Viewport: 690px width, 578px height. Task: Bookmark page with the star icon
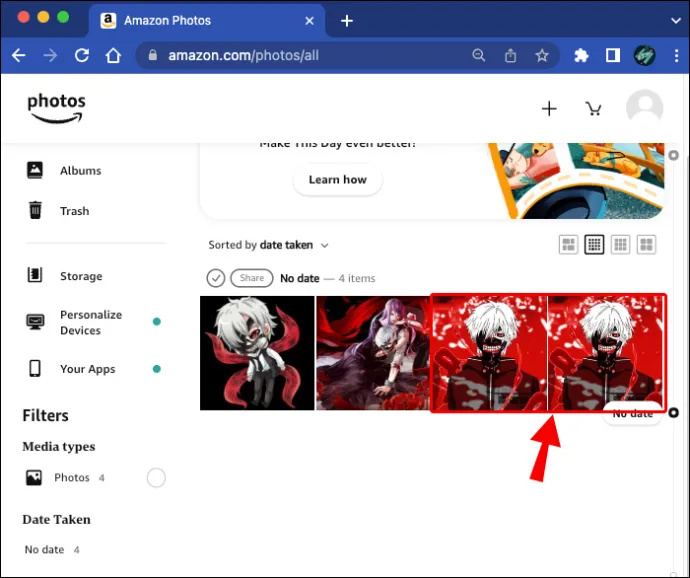pyautogui.click(x=542, y=55)
